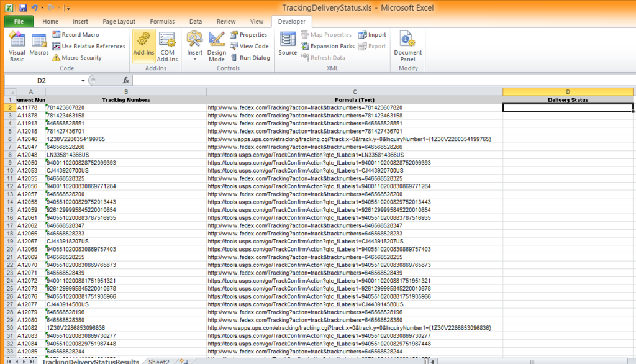Click Refresh Data in XML group
Screen dimensions: 636x364
coord(323,58)
